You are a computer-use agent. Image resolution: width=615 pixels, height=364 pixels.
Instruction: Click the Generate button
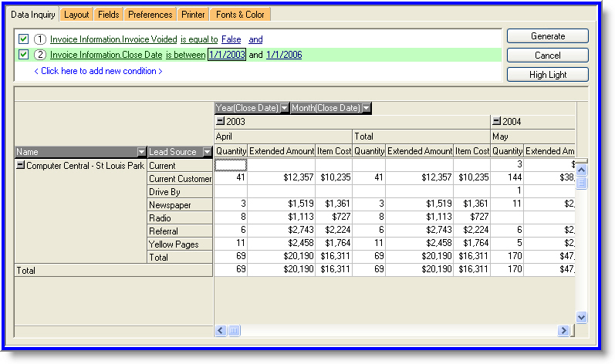pos(547,36)
